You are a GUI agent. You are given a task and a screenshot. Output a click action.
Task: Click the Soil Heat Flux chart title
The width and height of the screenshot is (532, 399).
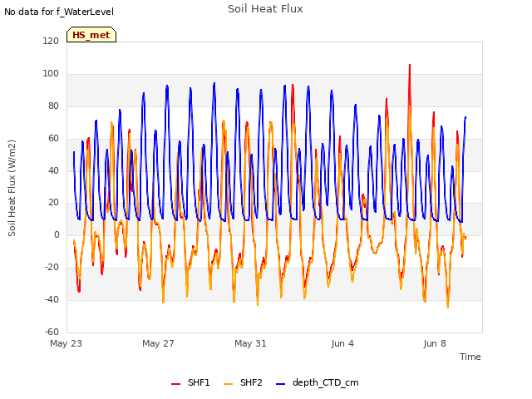pos(265,9)
